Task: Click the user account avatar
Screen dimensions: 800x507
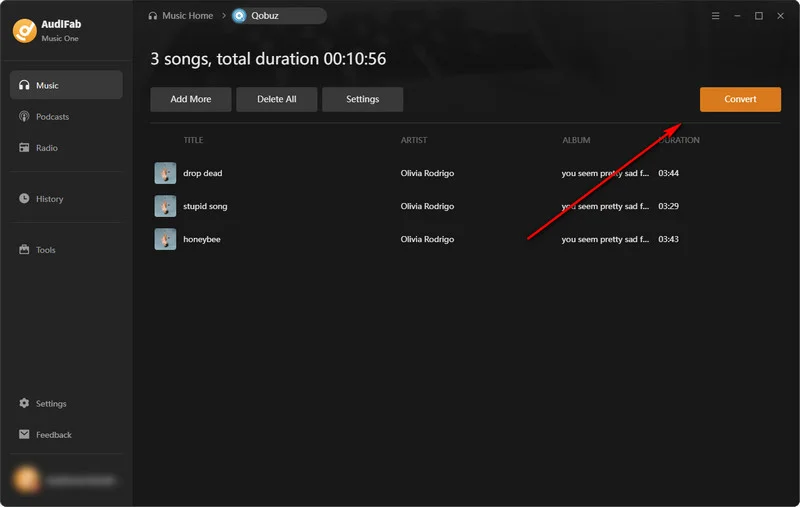Action: [26, 479]
